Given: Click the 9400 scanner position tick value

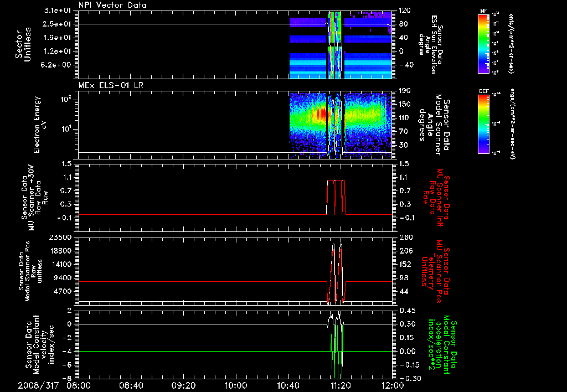Looking at the screenshot, I should [x=63, y=278].
